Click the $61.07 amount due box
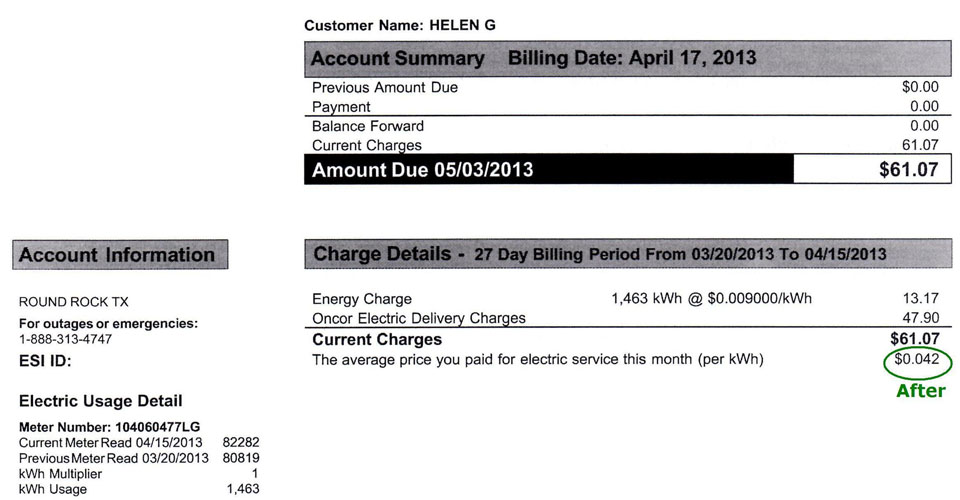Image resolution: width=960 pixels, height=500 pixels. click(872, 170)
